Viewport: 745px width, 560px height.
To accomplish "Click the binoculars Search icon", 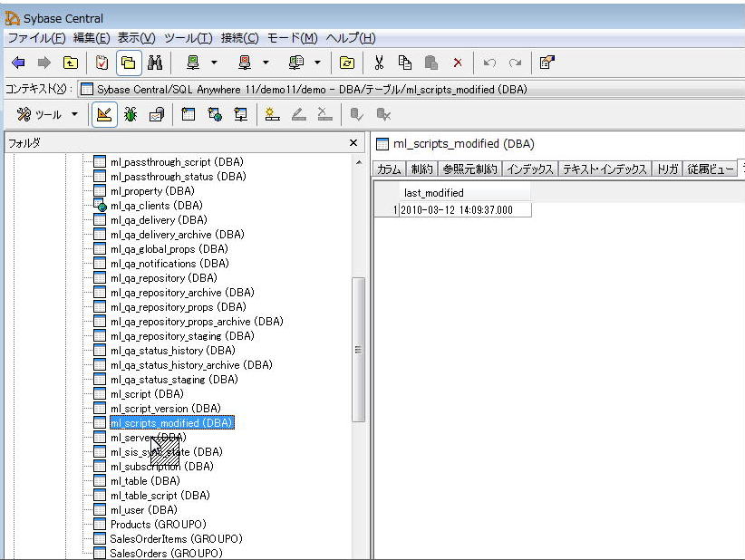I will pos(154,63).
